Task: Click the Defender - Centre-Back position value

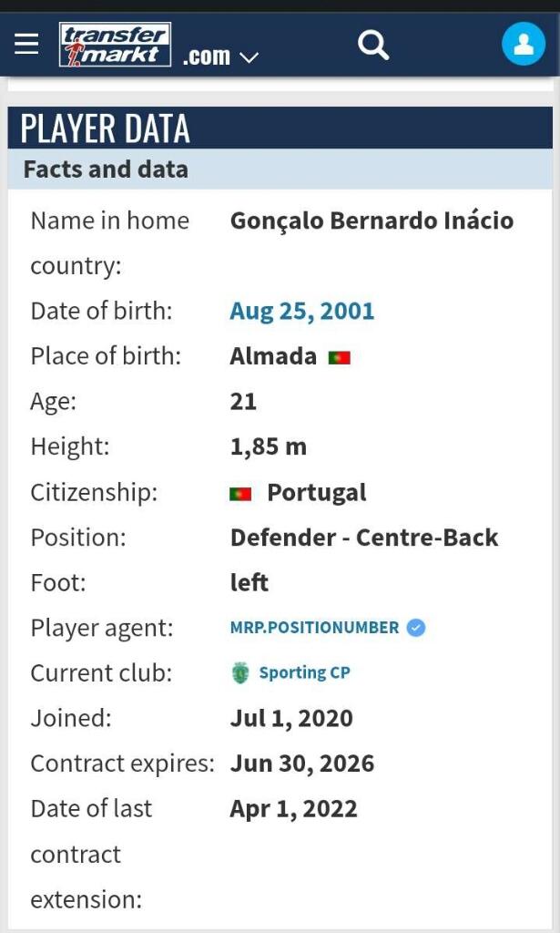Action: (x=364, y=538)
